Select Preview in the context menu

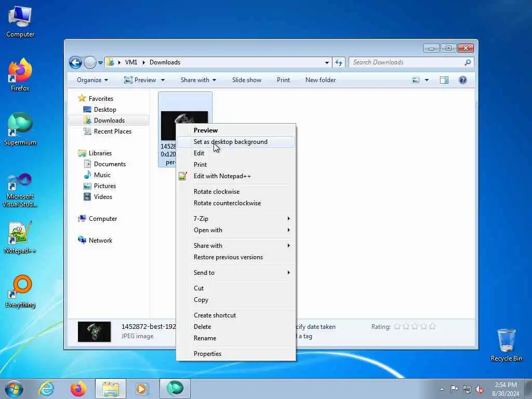click(236, 130)
